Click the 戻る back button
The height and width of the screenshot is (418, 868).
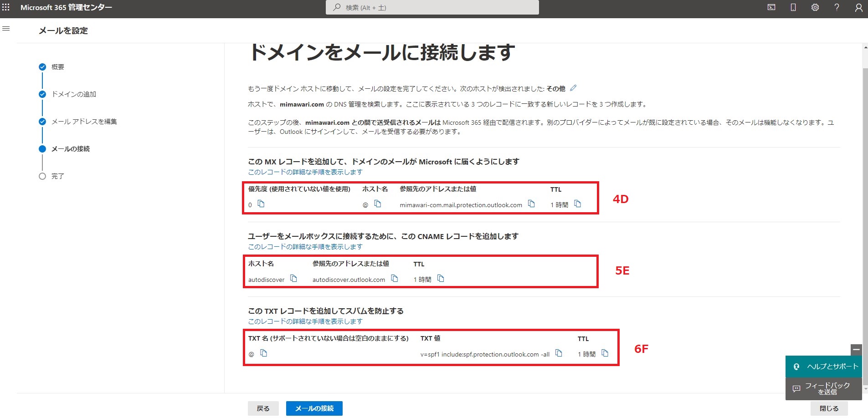click(263, 408)
